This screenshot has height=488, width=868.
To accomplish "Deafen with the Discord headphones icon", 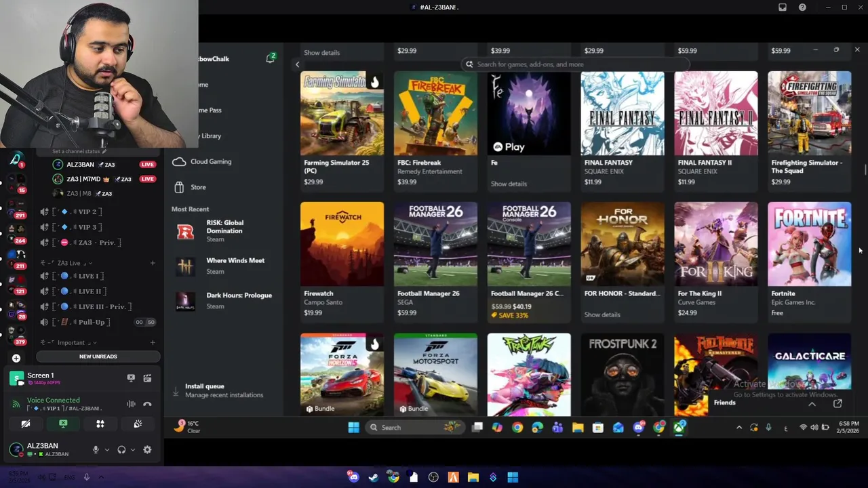I will 121,449.
